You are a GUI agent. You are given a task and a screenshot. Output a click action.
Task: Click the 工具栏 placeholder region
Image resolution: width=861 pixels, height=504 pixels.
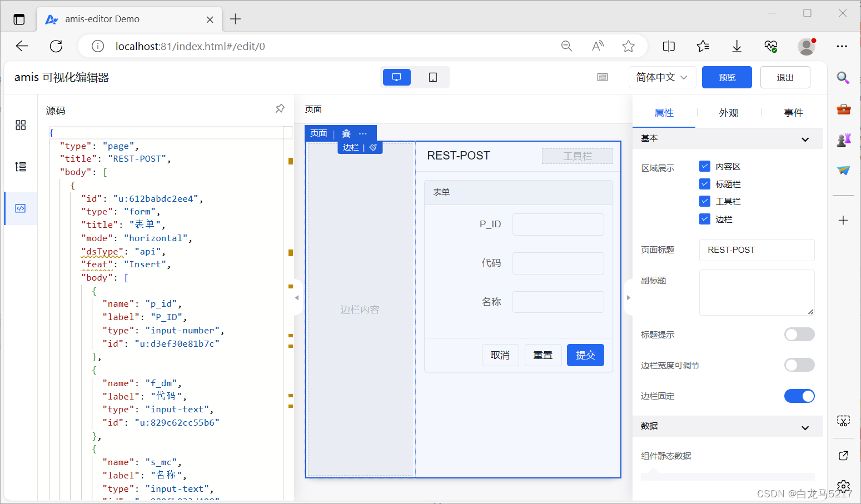point(578,156)
